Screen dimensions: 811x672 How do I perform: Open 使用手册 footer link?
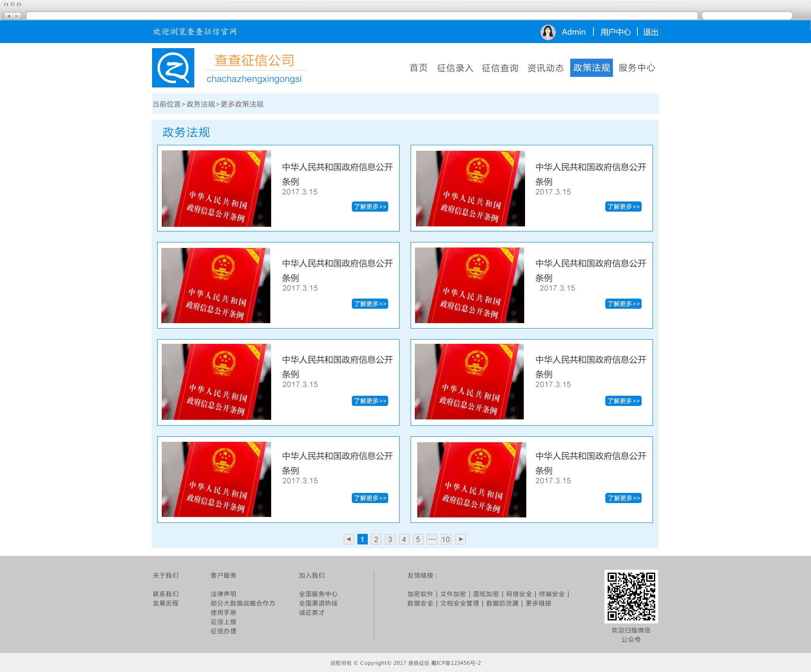[223, 612]
